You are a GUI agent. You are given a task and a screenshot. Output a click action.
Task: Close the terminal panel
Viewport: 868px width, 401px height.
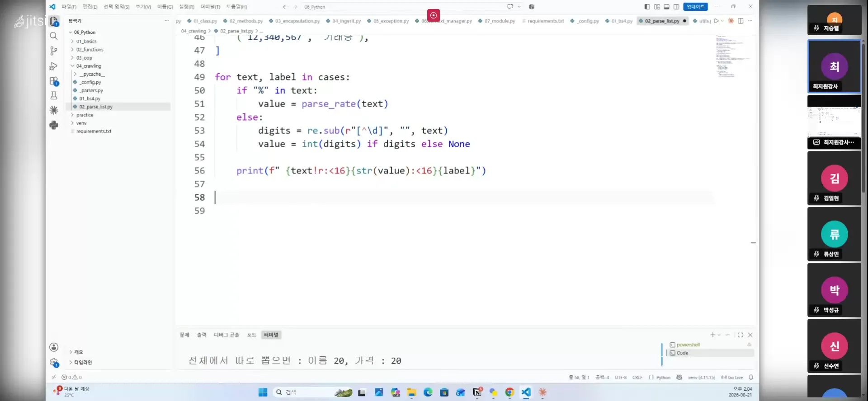750,335
